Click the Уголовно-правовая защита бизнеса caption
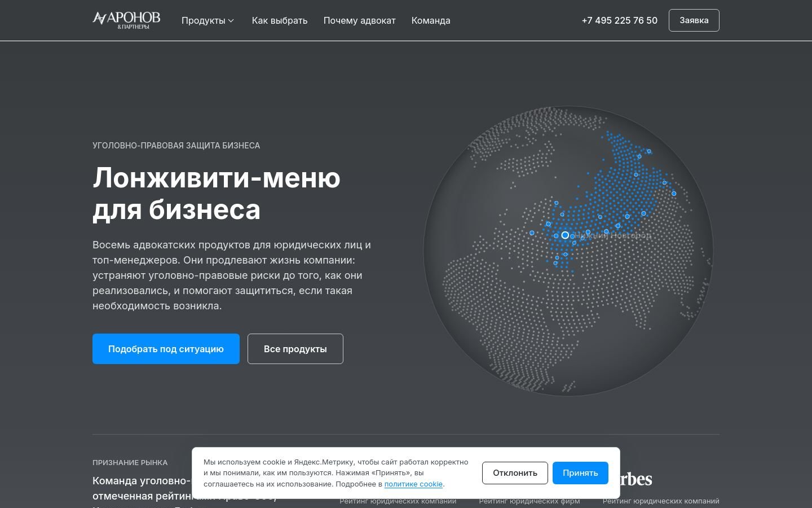Viewport: 812px width, 508px height. (176, 146)
